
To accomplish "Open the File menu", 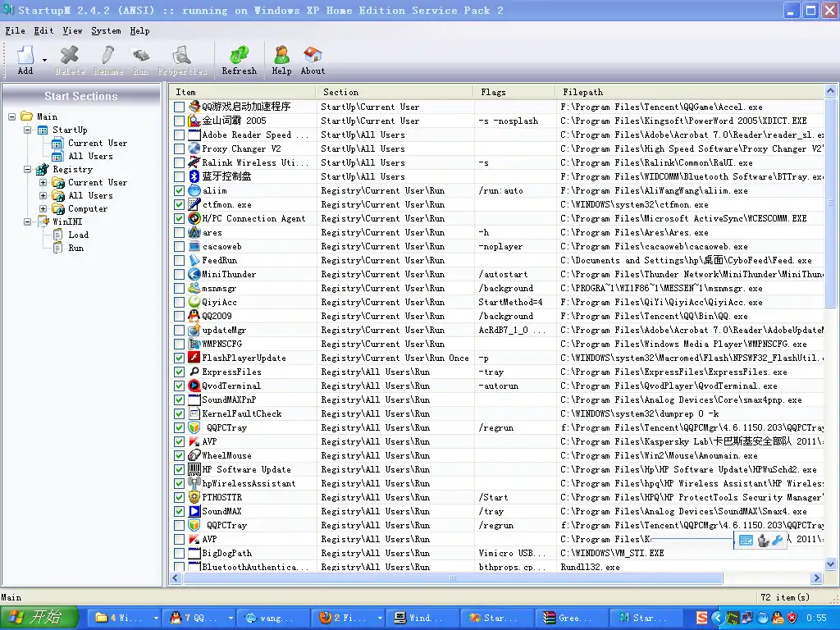I will pos(15,30).
